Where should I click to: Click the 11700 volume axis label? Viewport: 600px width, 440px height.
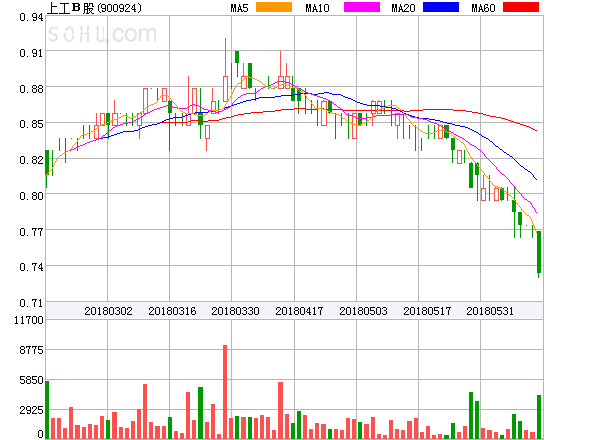[29, 320]
